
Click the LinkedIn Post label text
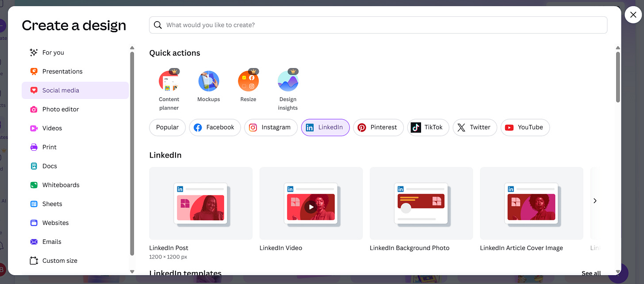pyautogui.click(x=169, y=248)
